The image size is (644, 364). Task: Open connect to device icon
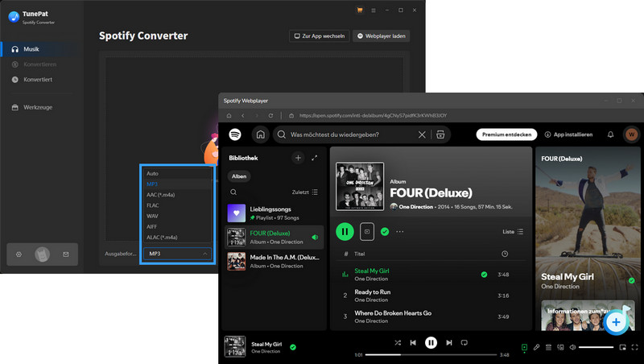point(560,347)
